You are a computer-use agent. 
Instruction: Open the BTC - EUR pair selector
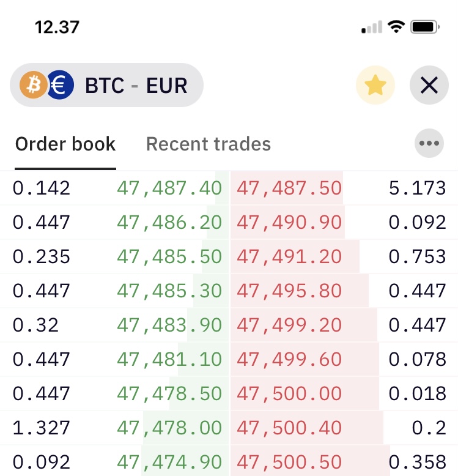(x=106, y=85)
